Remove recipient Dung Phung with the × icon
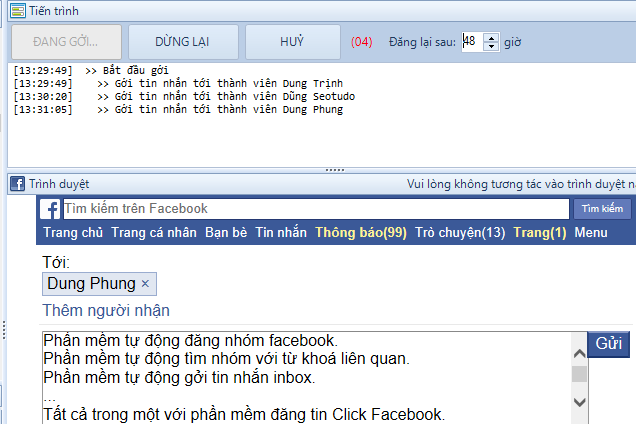The width and height of the screenshot is (636, 424). [145, 284]
